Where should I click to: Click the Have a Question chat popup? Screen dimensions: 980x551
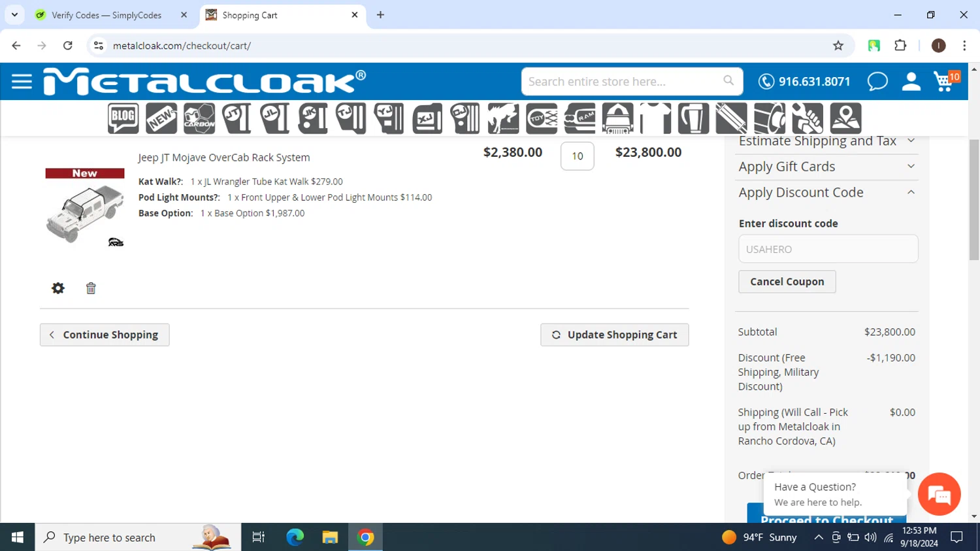pyautogui.click(x=836, y=495)
